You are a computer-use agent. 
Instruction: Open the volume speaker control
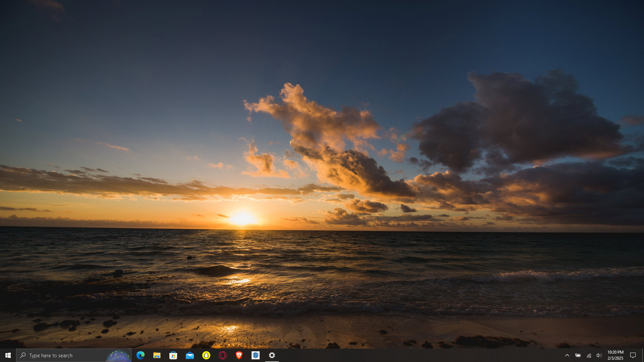[599, 355]
